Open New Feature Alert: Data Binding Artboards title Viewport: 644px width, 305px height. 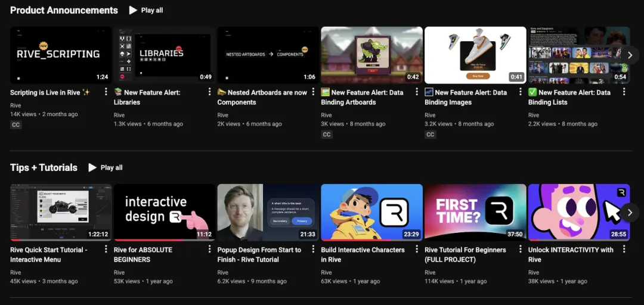tap(363, 97)
